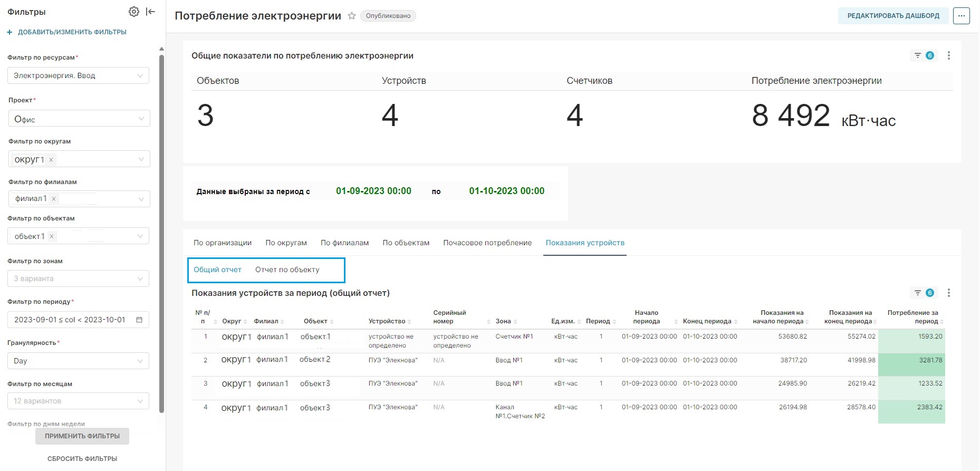Sort table by Устройство column
The height and width of the screenshot is (471, 980).
coord(409,322)
